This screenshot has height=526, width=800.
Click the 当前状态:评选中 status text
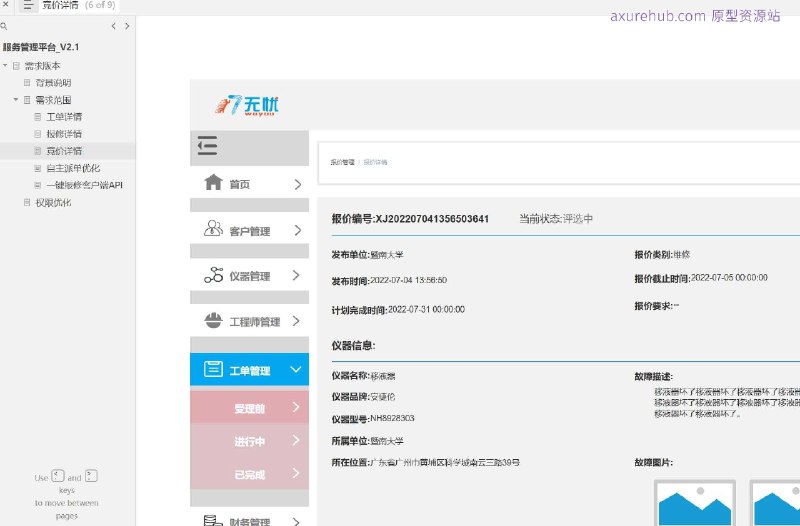[x=556, y=219]
